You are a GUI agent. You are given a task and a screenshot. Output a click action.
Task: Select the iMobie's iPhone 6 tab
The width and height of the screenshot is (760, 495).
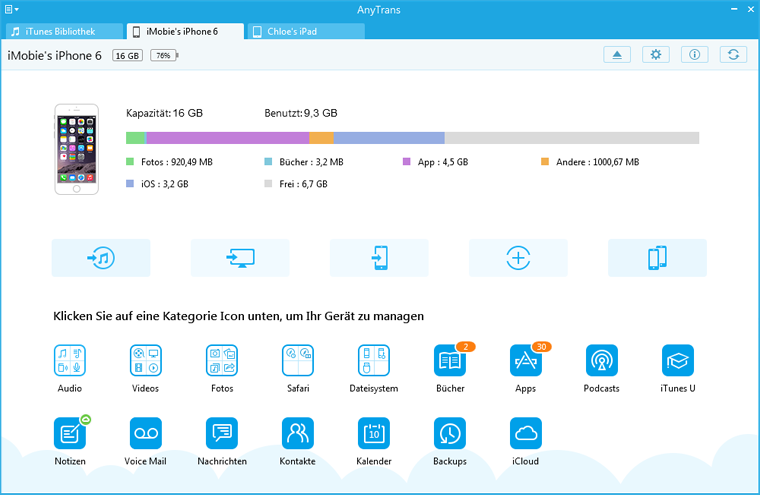point(185,32)
